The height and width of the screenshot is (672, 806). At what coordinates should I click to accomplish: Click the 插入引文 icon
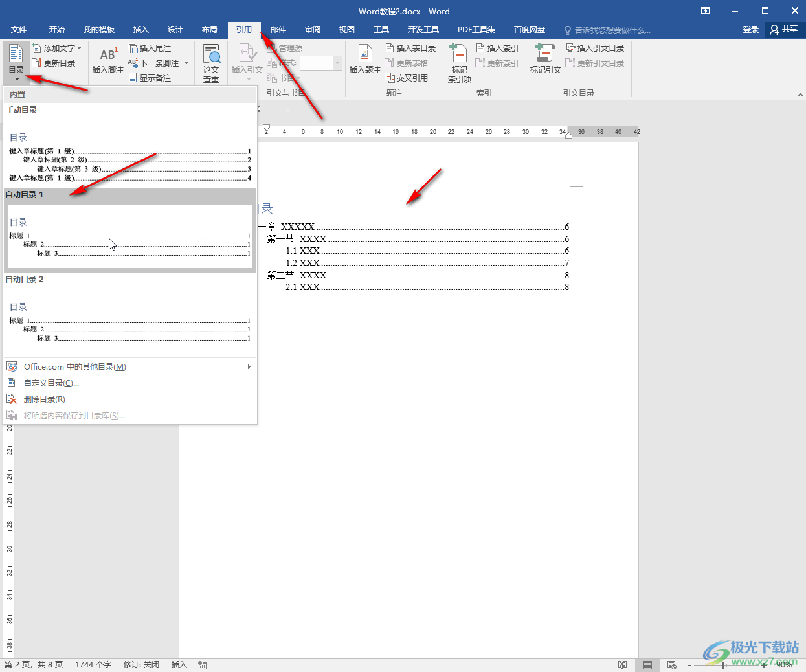248,53
